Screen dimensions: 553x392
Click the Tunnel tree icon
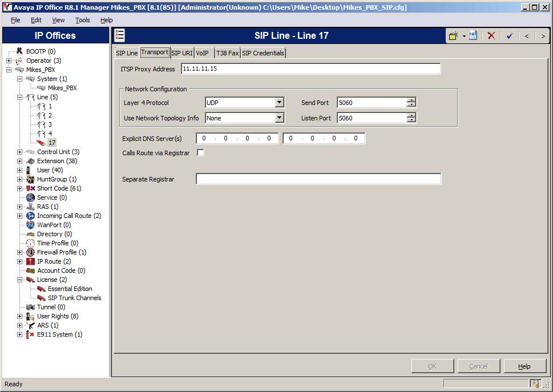click(31, 308)
